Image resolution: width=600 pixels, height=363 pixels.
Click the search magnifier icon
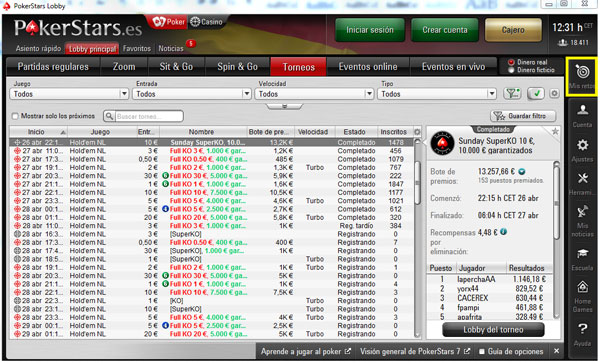tap(109, 116)
